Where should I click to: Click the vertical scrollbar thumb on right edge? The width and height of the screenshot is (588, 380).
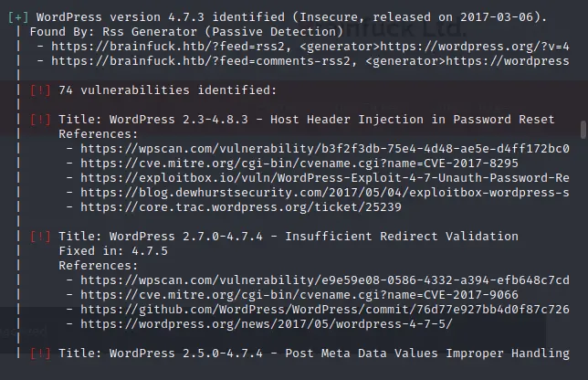(583, 130)
